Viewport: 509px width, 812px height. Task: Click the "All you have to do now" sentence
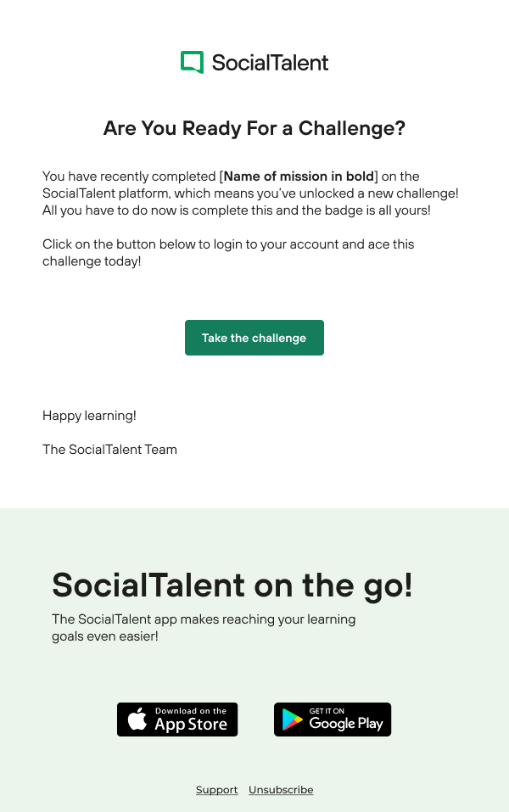coord(236,210)
